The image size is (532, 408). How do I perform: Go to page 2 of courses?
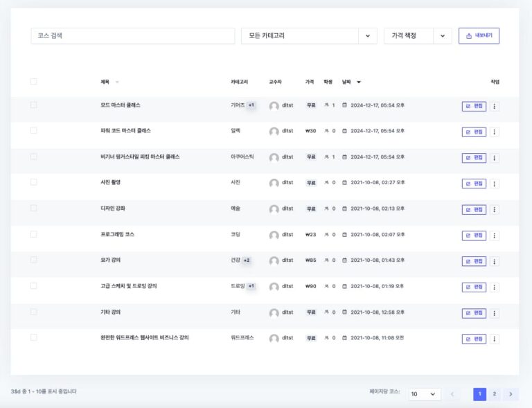[495, 394]
